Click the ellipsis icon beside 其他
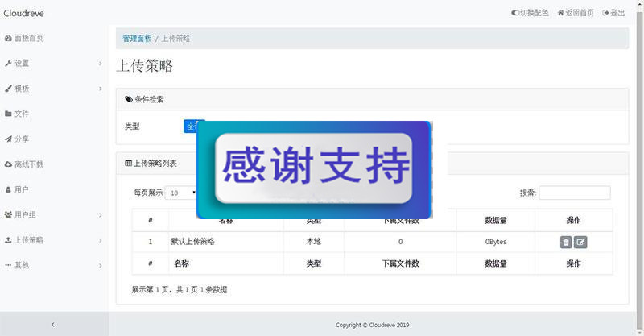Image resolution: width=644 pixels, height=336 pixels. (8, 265)
